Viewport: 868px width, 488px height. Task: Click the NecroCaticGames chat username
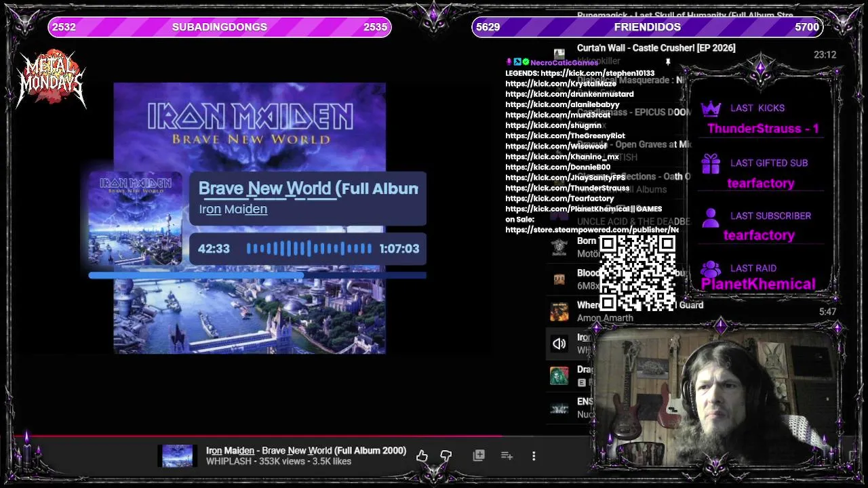564,62
